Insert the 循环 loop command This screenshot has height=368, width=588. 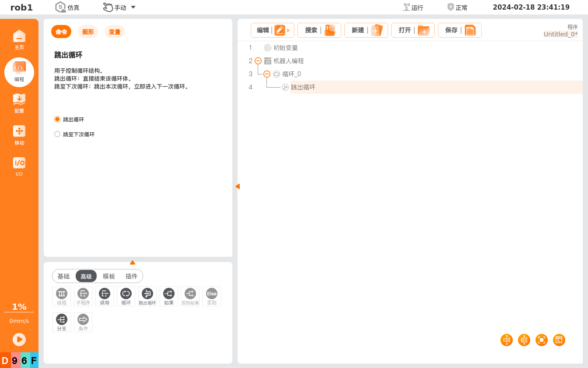[126, 297]
